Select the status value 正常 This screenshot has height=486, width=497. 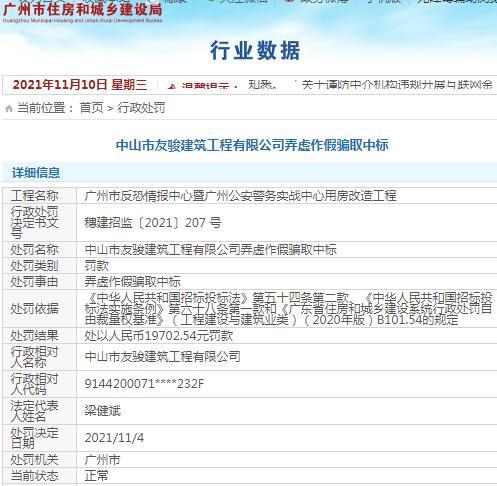pyautogui.click(x=96, y=476)
